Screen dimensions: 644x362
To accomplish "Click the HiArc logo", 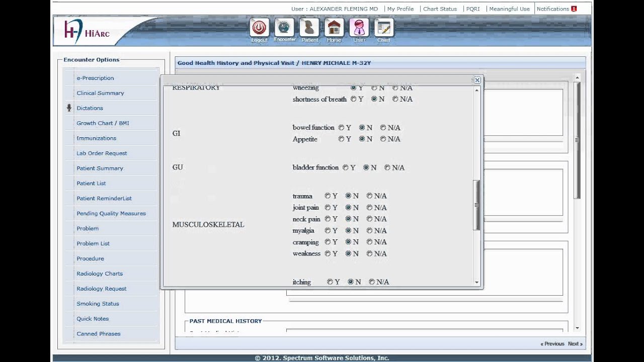I will 87,32.
